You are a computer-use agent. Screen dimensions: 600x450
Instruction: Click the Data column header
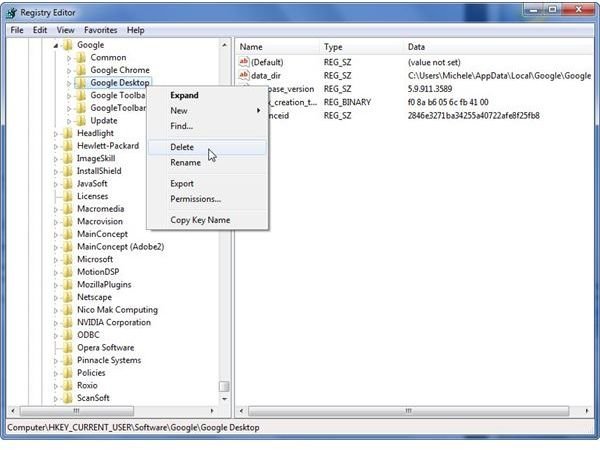[499, 47]
